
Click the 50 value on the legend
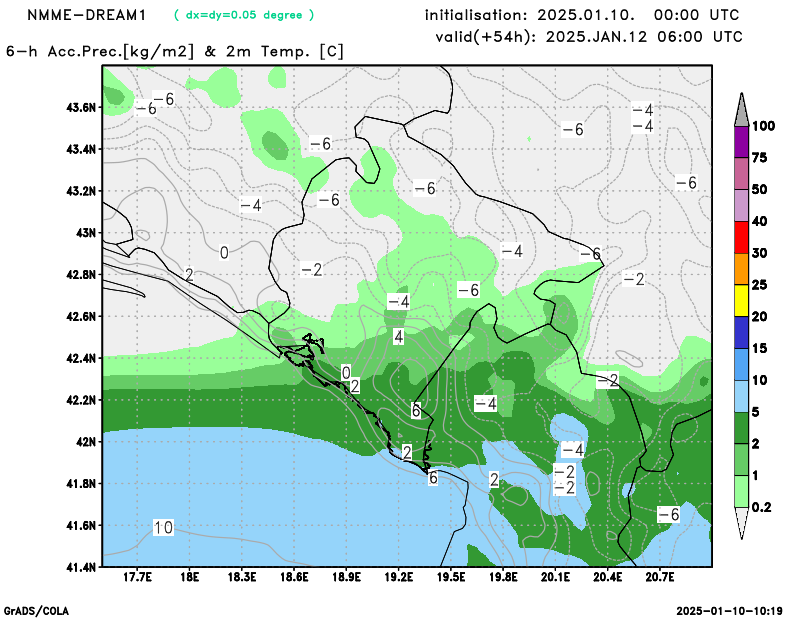point(760,189)
